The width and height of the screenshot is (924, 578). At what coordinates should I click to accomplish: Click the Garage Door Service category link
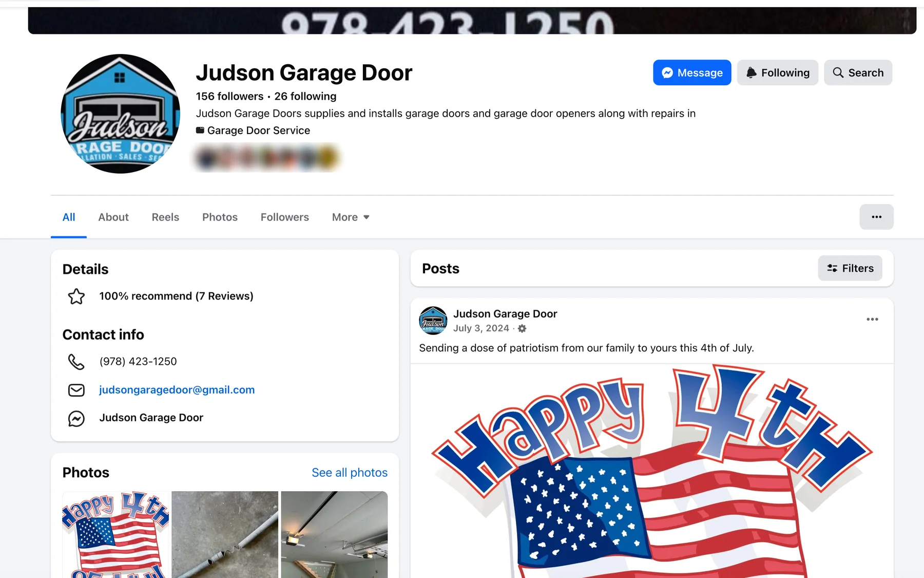pyautogui.click(x=259, y=130)
